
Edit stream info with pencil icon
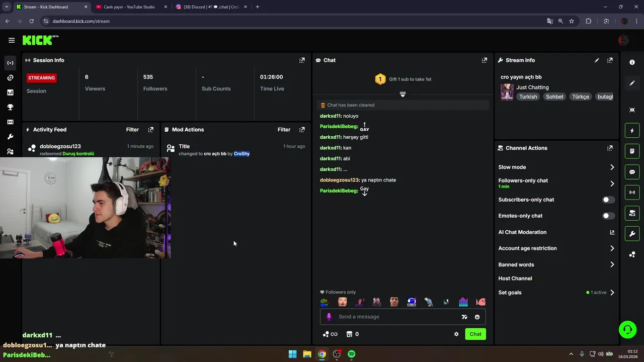click(x=597, y=60)
